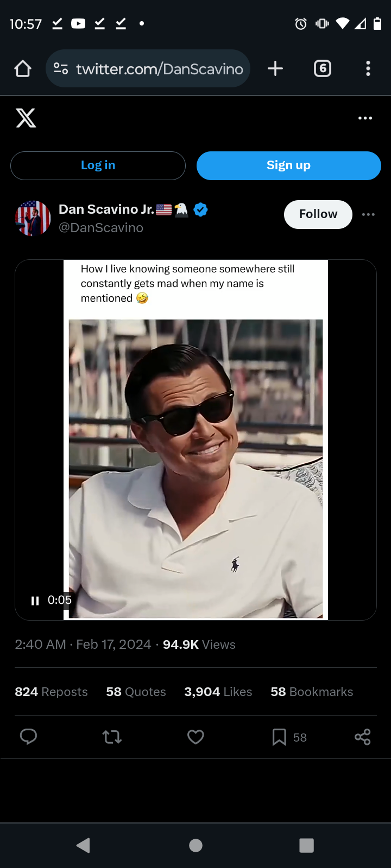391x868 pixels.
Task: Click the Log in button
Action: pyautogui.click(x=98, y=165)
